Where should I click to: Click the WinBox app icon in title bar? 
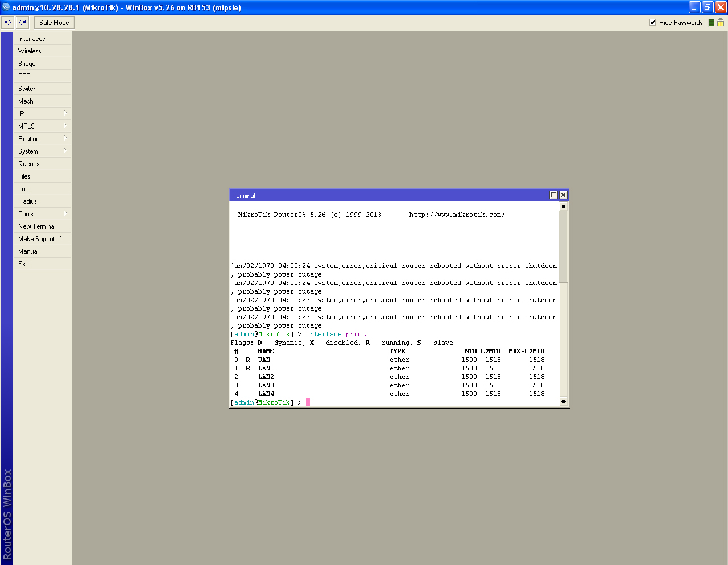(6, 7)
